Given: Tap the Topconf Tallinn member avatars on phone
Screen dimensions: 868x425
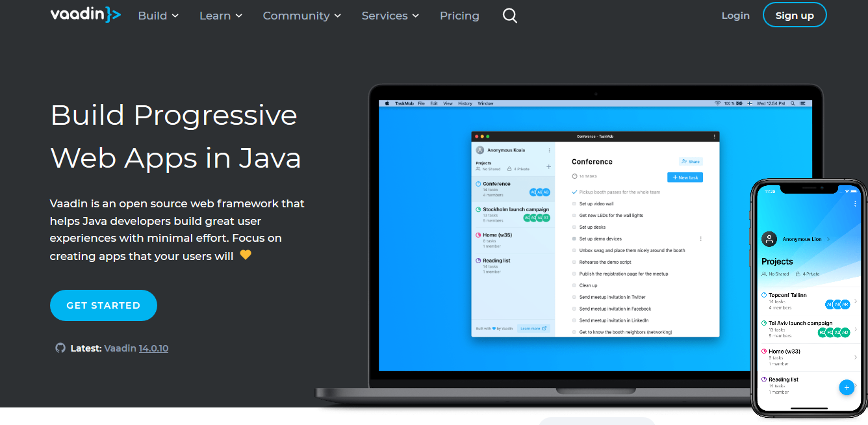Looking at the screenshot, I should pos(837,304).
